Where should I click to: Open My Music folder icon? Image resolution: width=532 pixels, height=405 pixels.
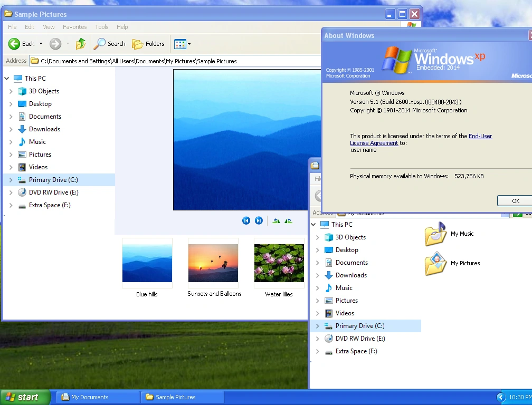435,234
